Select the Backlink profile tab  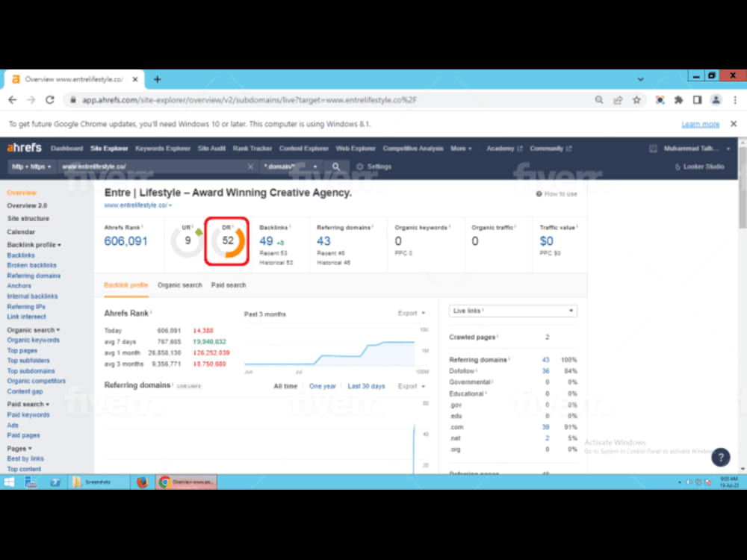(x=126, y=285)
